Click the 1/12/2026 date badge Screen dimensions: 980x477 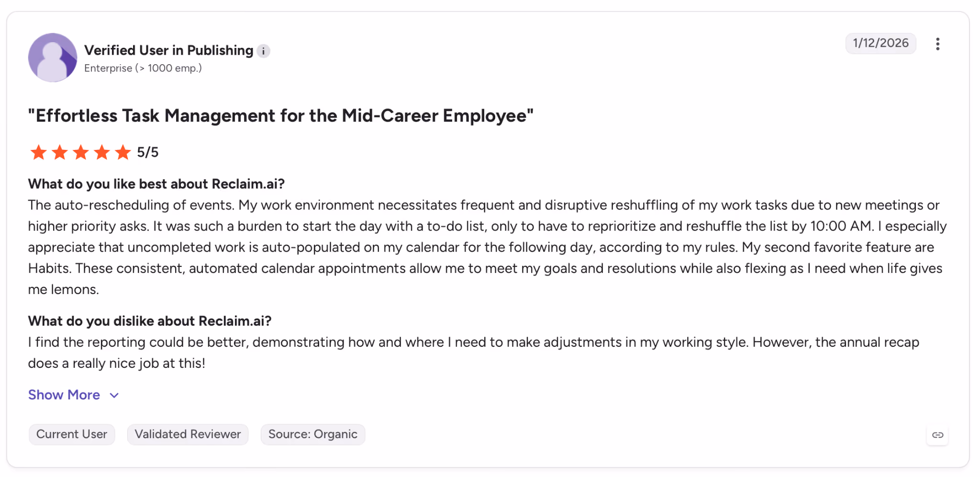pos(880,43)
